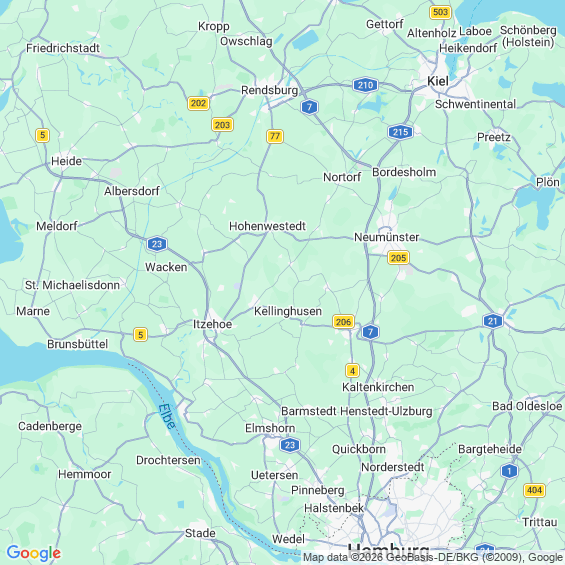The height and width of the screenshot is (565, 565).
Task: Click the A210 highway shield
Action: coord(365,85)
